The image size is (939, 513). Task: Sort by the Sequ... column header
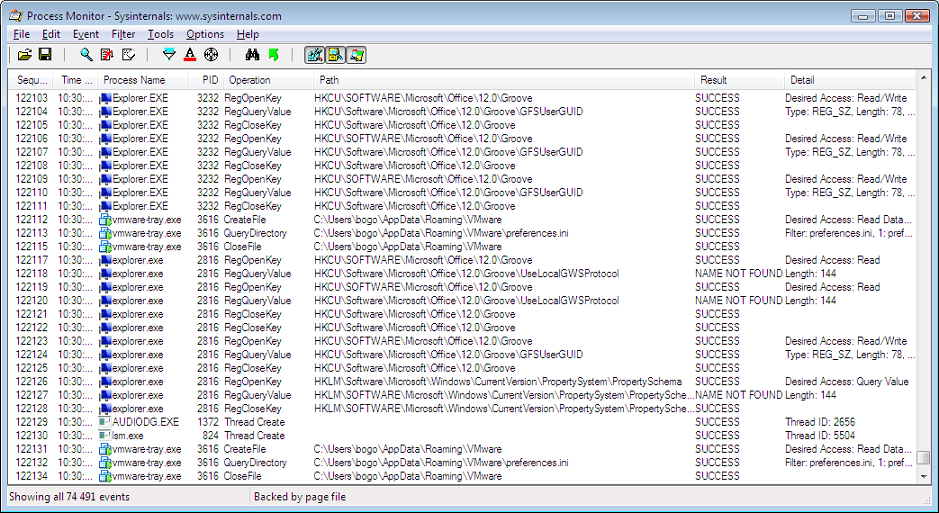(x=32, y=80)
